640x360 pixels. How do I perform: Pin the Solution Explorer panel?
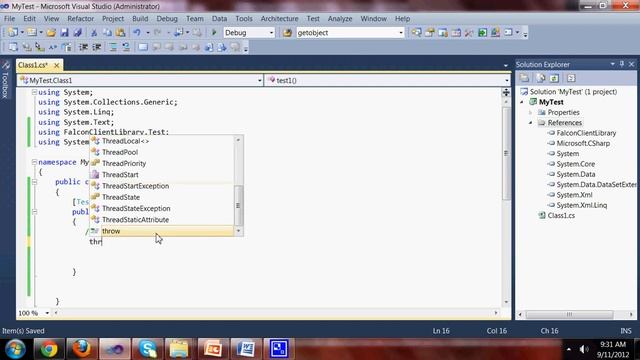[x=622, y=64]
